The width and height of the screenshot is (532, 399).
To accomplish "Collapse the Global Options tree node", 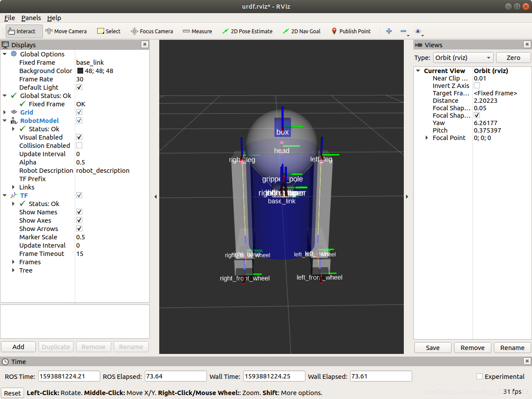I will (5, 54).
